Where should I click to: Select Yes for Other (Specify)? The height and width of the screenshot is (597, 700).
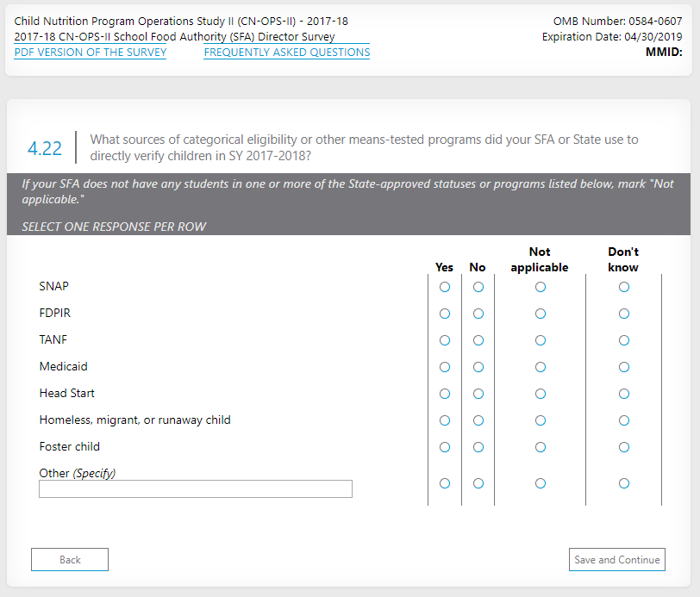click(445, 484)
